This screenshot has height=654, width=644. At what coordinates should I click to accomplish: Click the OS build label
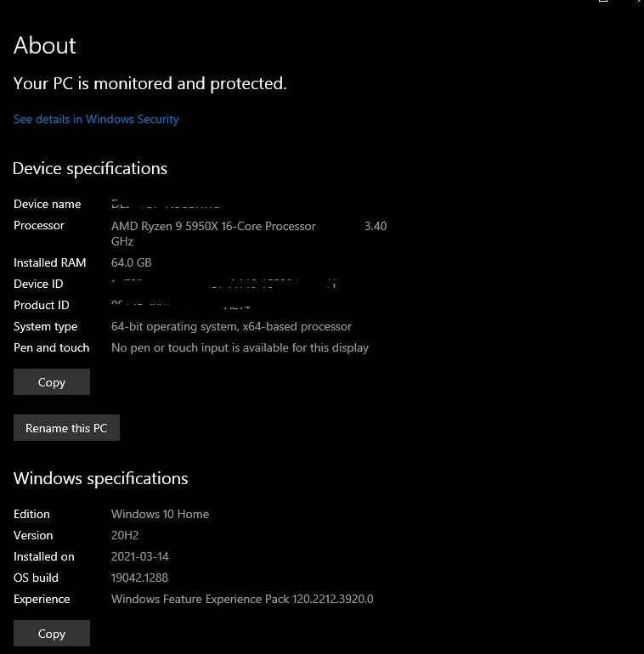tap(36, 578)
